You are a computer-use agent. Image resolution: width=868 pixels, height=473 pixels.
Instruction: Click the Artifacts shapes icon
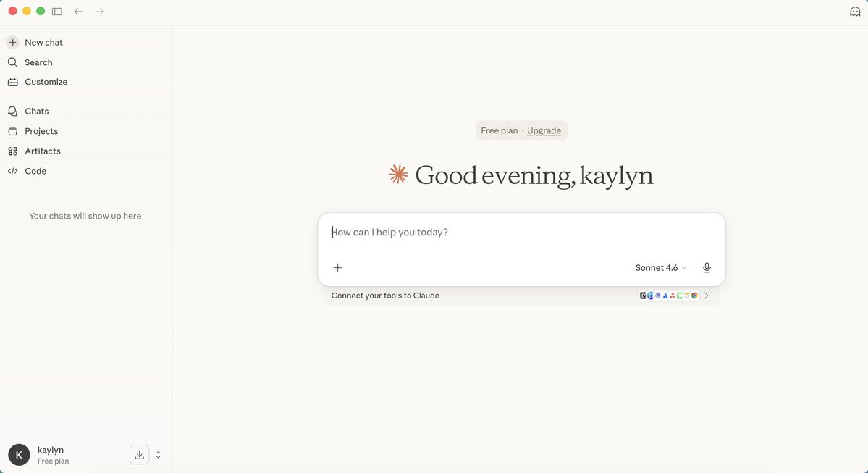(13, 151)
